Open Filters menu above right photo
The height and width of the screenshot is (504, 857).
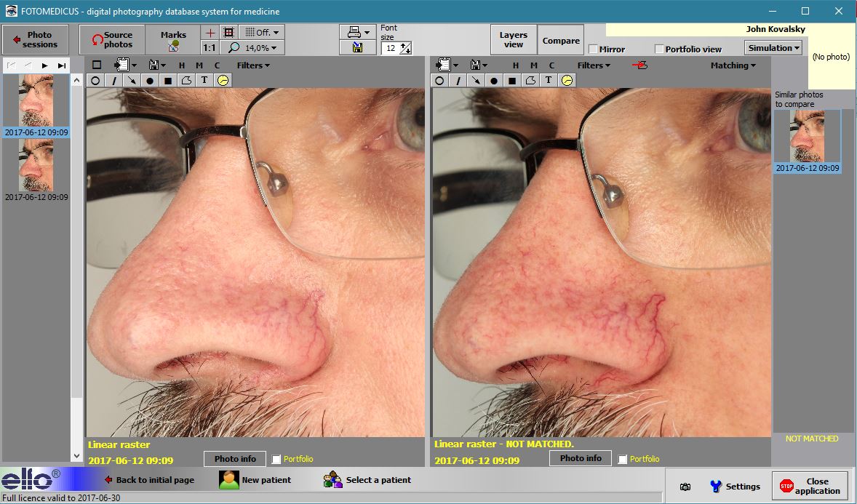594,65
